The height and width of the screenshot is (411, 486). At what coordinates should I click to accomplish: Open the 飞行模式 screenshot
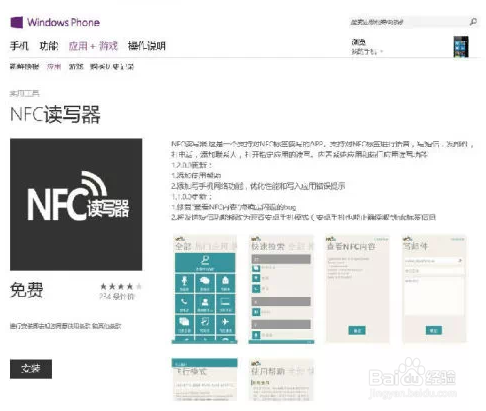[204, 379]
